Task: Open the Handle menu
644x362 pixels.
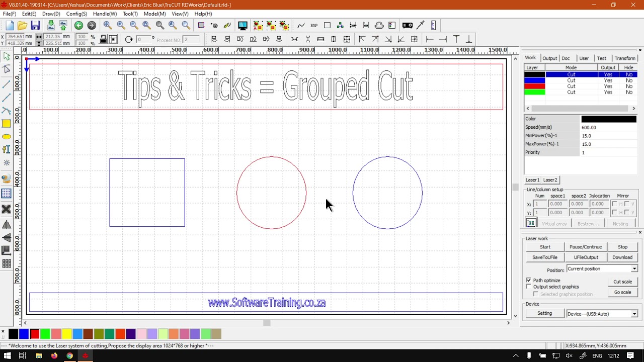Action: [105, 14]
